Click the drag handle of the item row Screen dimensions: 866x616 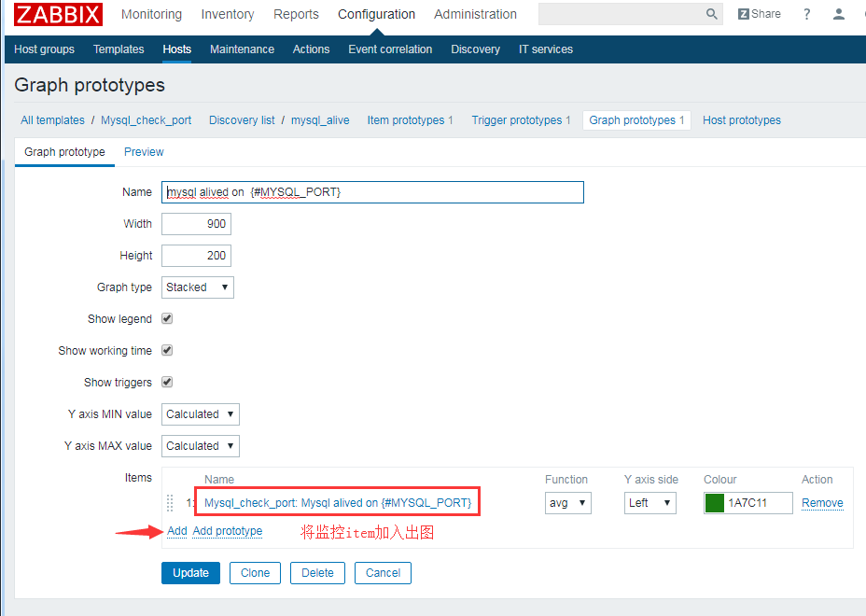170,503
